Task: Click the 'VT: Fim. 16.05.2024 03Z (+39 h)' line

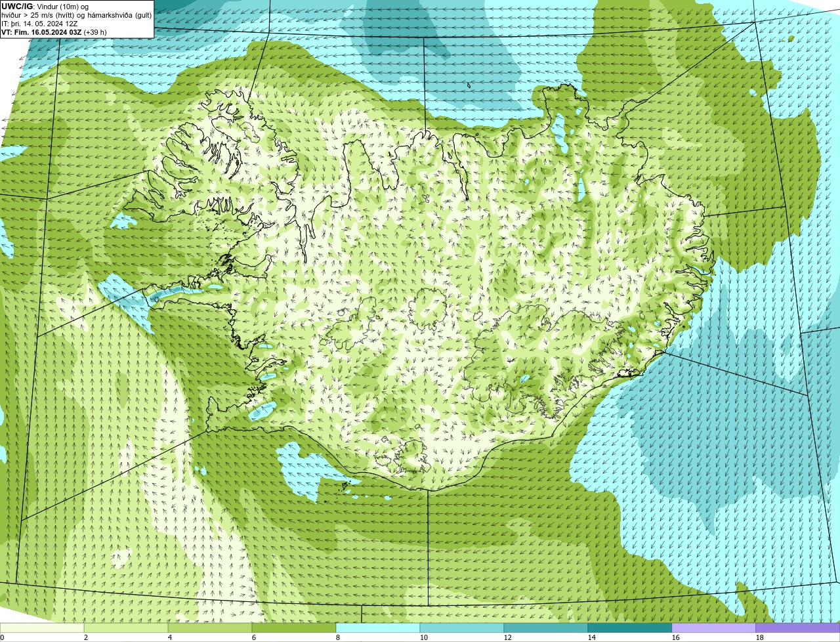Action: 54,32
